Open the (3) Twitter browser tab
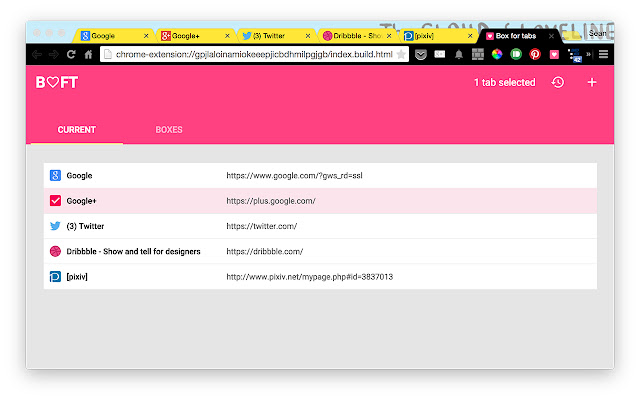Viewport: 640px width, 400px height. coord(274,36)
